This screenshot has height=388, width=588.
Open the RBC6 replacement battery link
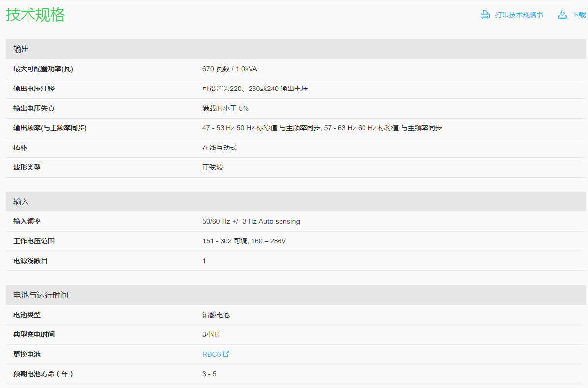point(212,354)
